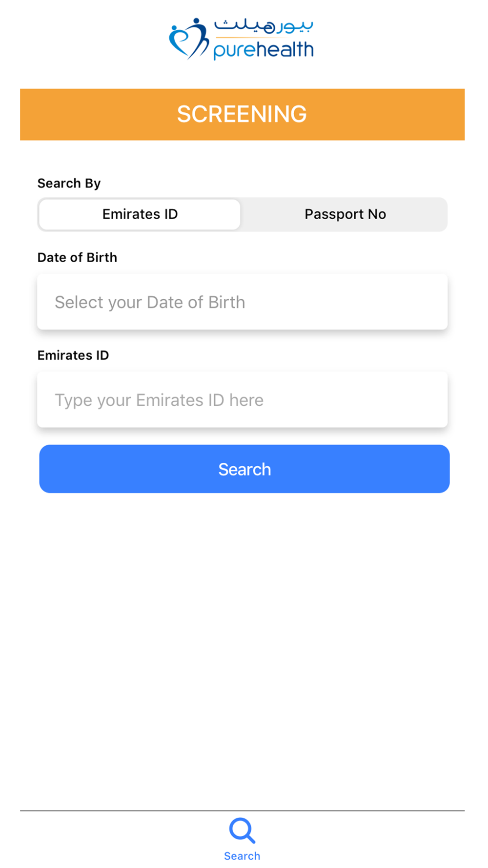
Task: Open the Date of Birth picker
Action: point(243,302)
